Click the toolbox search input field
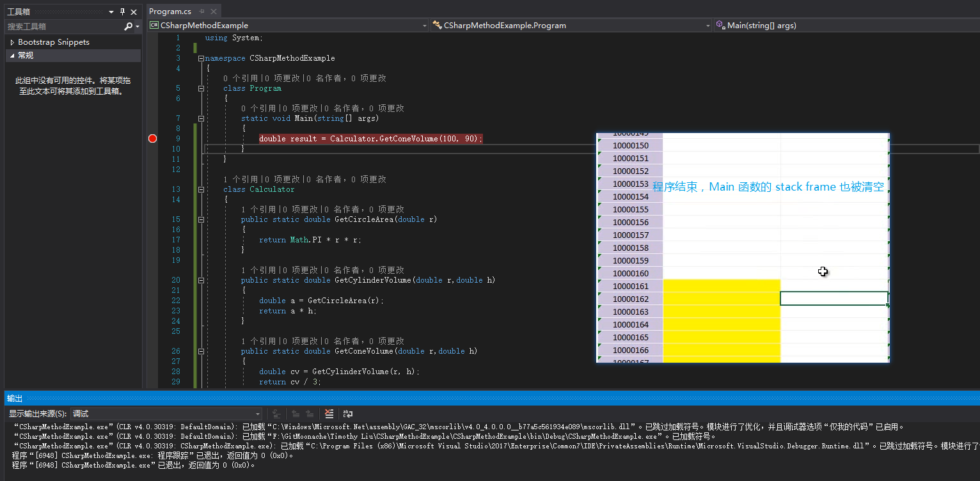 click(64, 26)
